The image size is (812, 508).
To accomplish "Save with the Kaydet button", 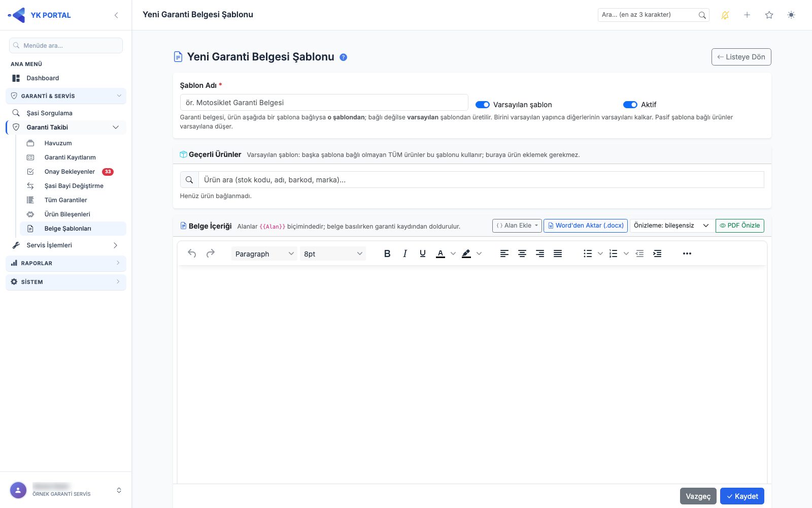I will click(742, 496).
